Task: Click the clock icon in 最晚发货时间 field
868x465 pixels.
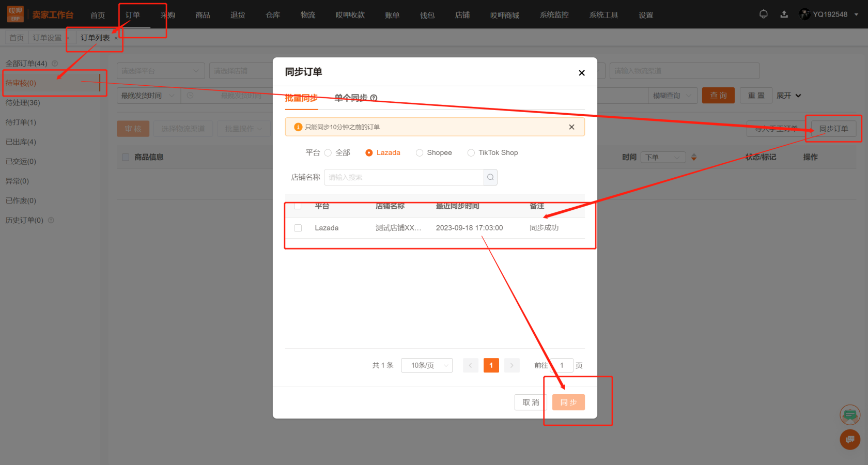Action: [x=190, y=96]
